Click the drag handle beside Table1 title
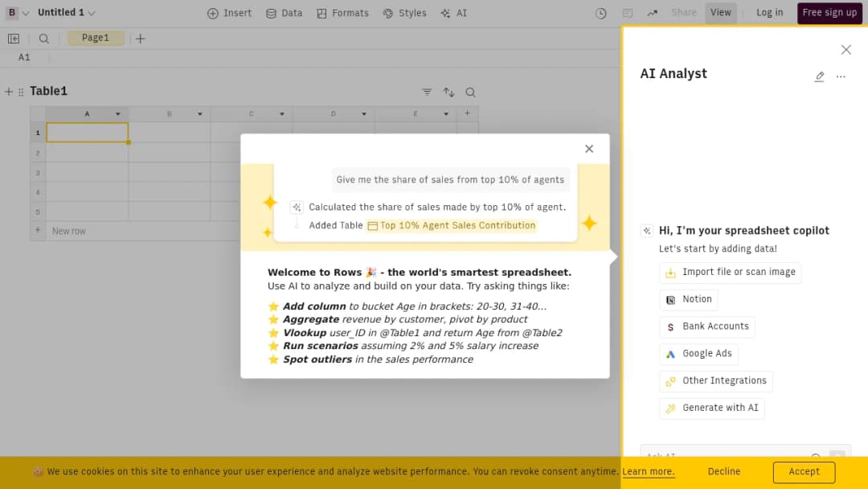 [21, 92]
